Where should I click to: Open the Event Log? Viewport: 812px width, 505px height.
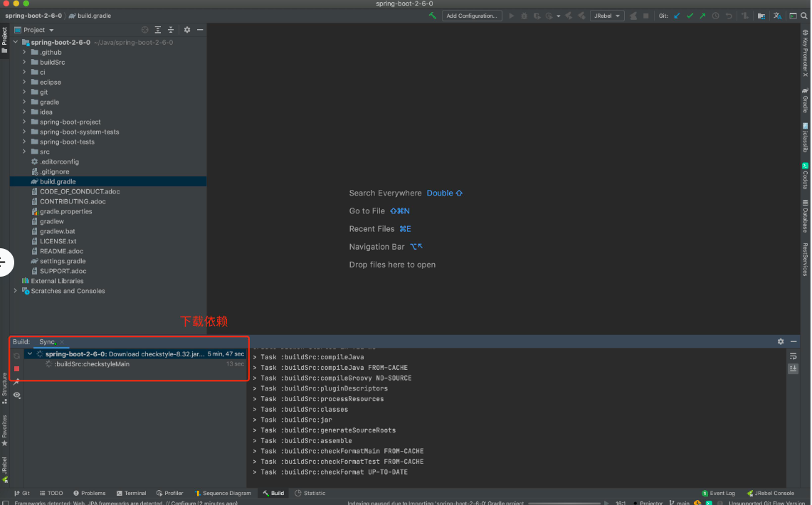pyautogui.click(x=718, y=493)
